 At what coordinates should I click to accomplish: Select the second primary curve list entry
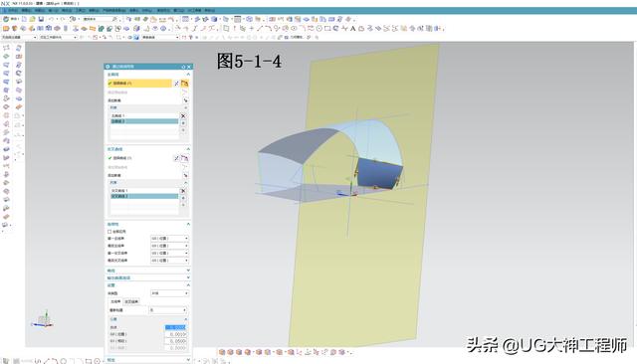tap(144, 121)
